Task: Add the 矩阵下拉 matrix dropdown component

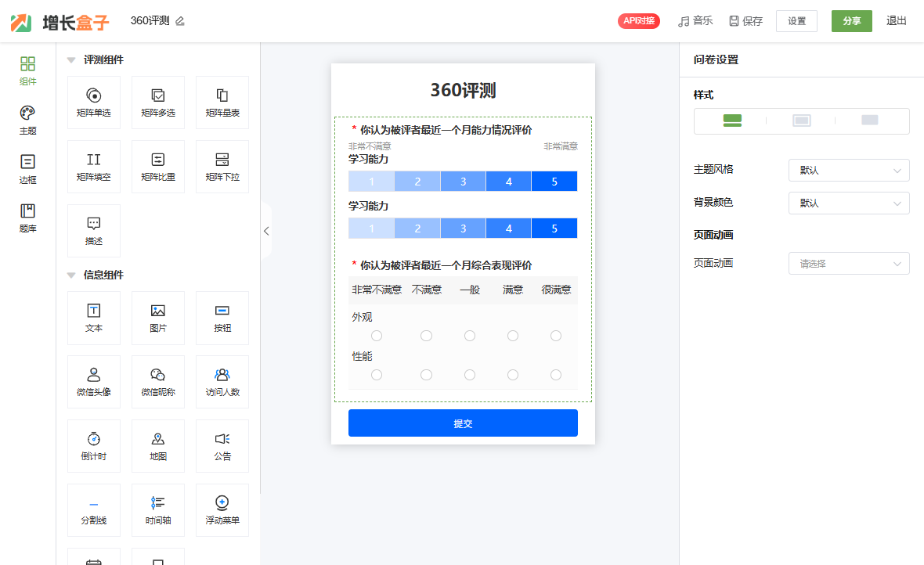Action: click(x=222, y=167)
